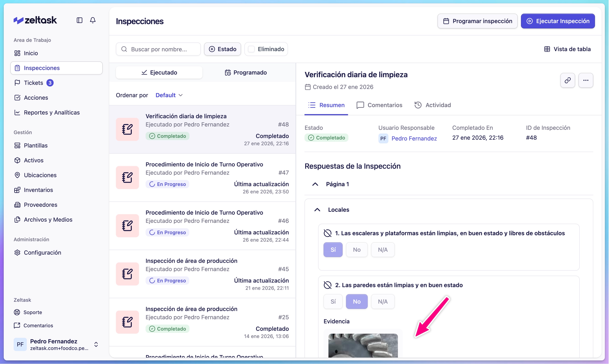Open the evidence photo thumbnail
The image size is (609, 364).
(x=363, y=345)
